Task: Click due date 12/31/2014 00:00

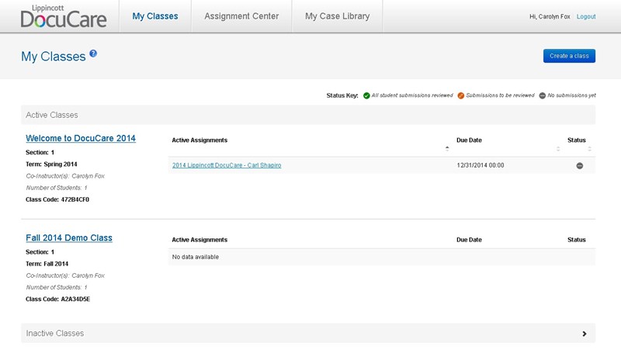Action: click(x=480, y=165)
